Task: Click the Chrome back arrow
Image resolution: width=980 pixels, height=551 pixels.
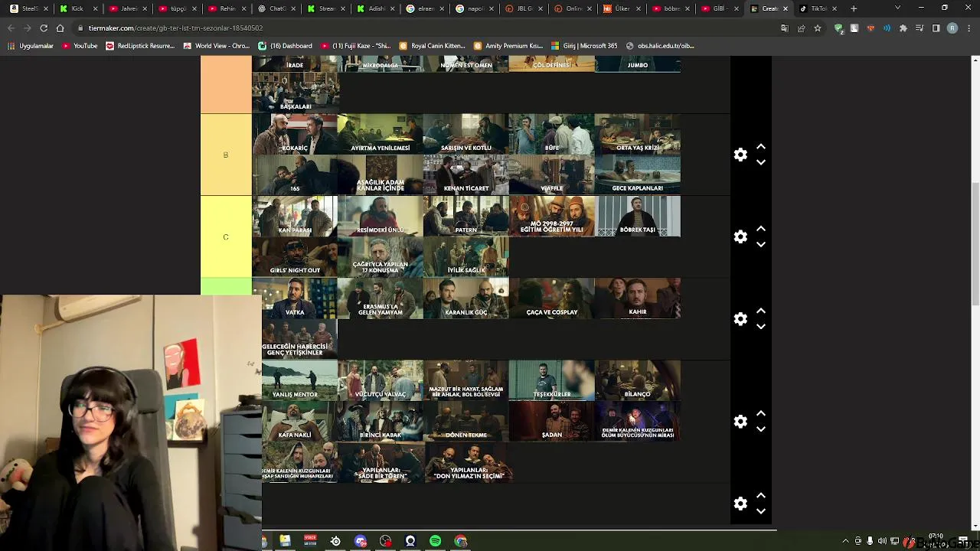Action: 11,28
